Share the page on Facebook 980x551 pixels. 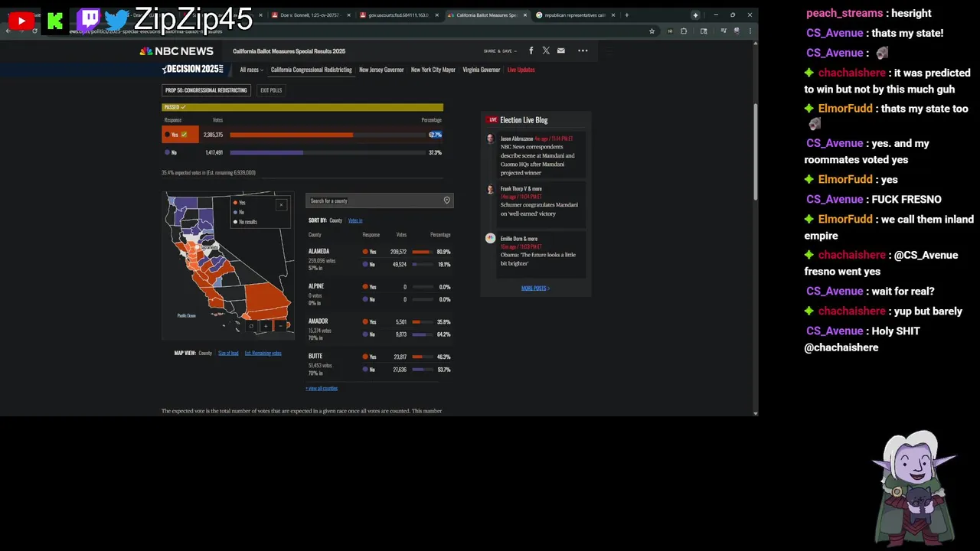tap(531, 51)
